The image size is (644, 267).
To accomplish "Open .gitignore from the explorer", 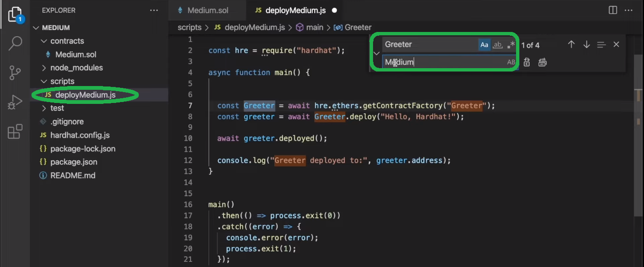I will [x=67, y=122].
